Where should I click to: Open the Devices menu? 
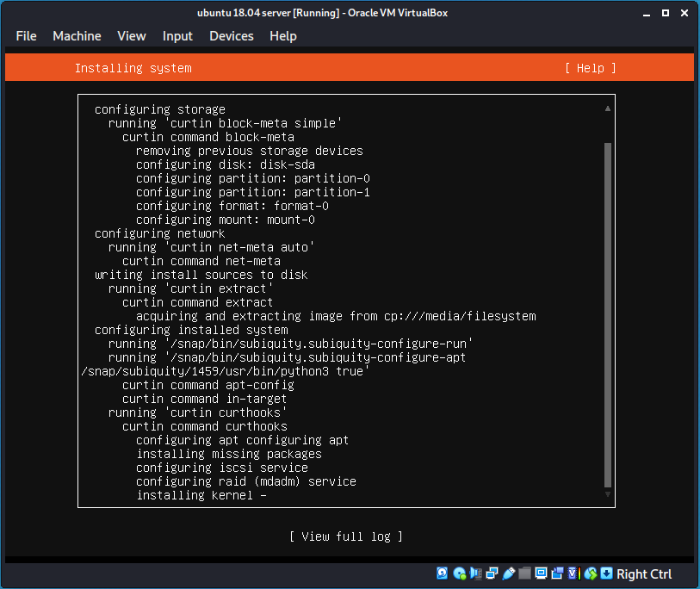[x=231, y=36]
